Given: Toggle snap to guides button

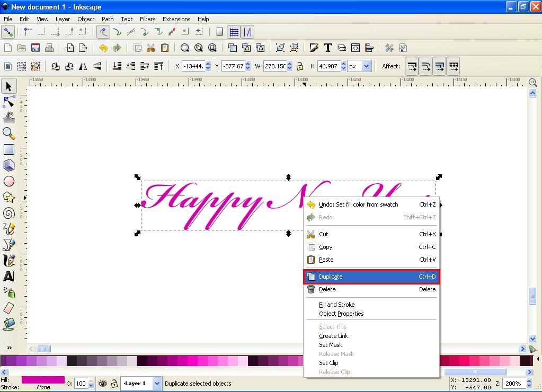Looking at the screenshot, I should [x=248, y=32].
